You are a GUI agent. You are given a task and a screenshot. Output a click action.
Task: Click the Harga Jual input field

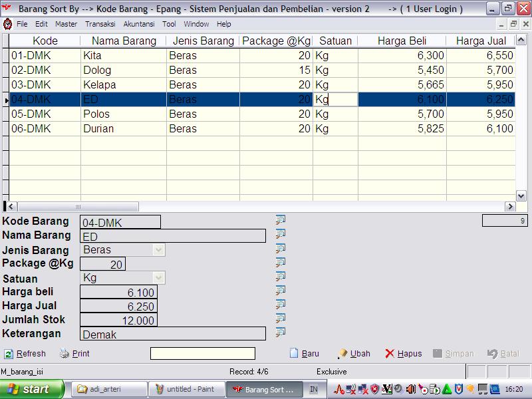point(118,307)
